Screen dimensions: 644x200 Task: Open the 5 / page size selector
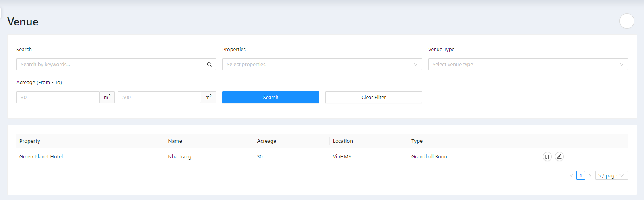(611, 176)
